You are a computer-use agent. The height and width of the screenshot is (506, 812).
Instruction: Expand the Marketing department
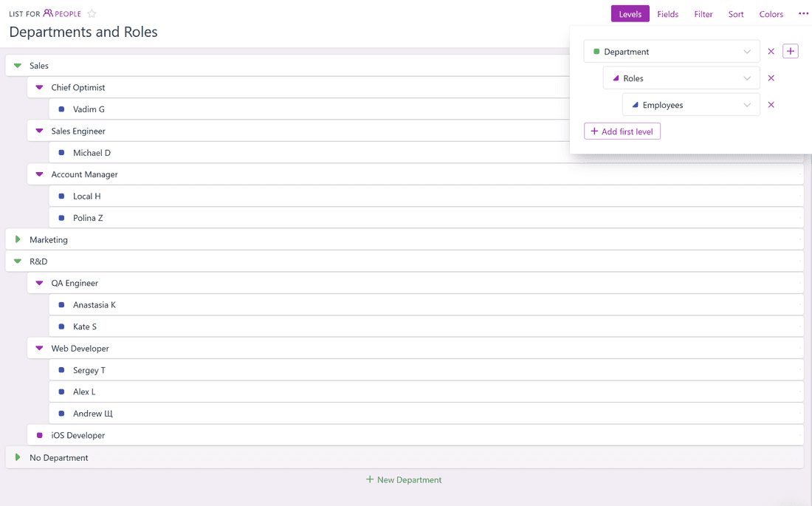pos(18,239)
